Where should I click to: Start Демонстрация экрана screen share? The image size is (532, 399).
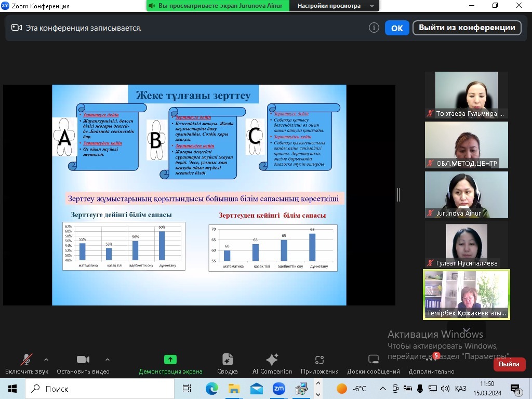170,363
